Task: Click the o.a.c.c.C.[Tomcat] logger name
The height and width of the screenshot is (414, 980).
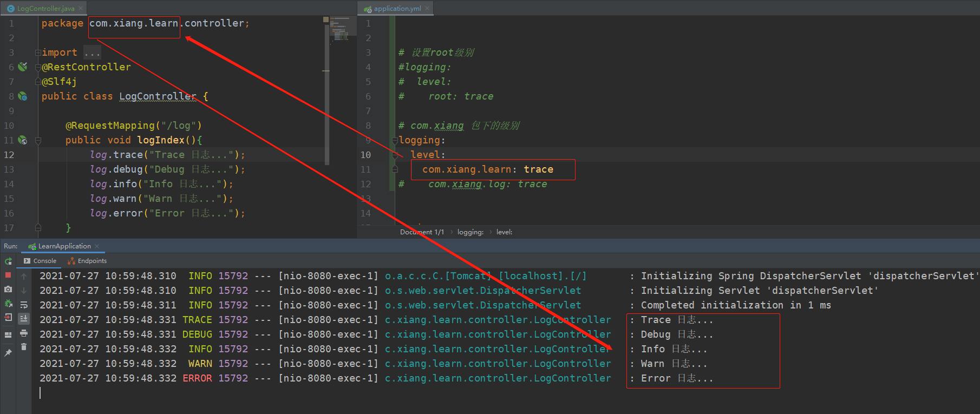Action: [x=486, y=276]
